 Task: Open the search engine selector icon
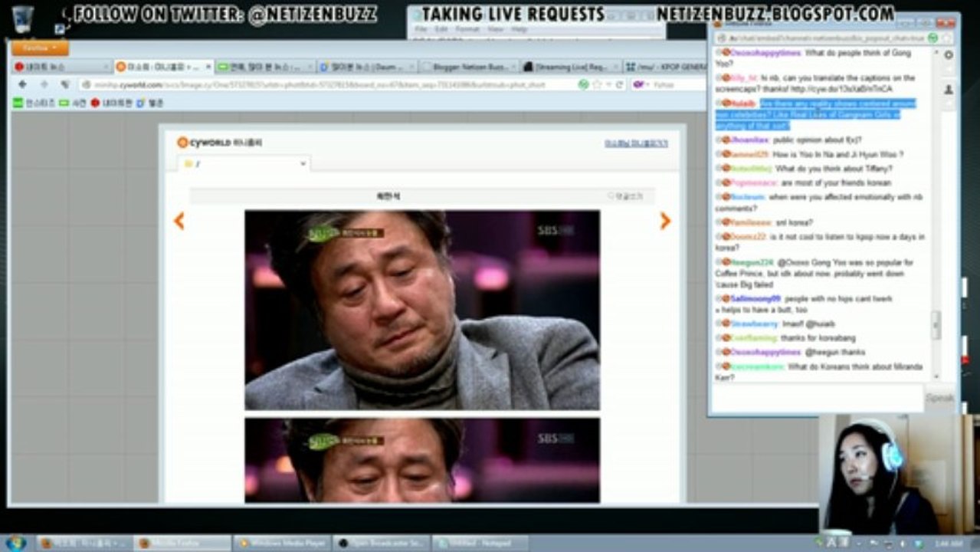(x=639, y=84)
